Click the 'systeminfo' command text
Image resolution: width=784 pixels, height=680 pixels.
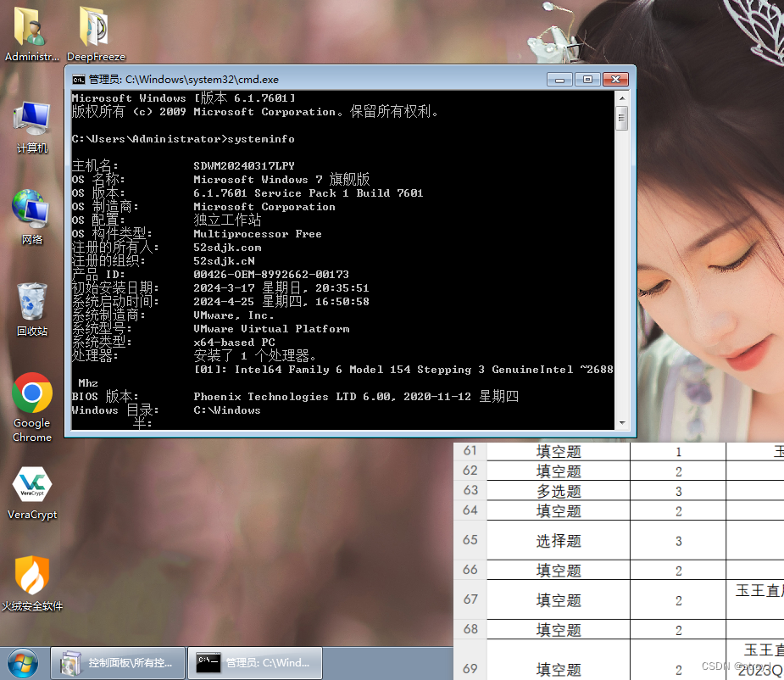(261, 138)
